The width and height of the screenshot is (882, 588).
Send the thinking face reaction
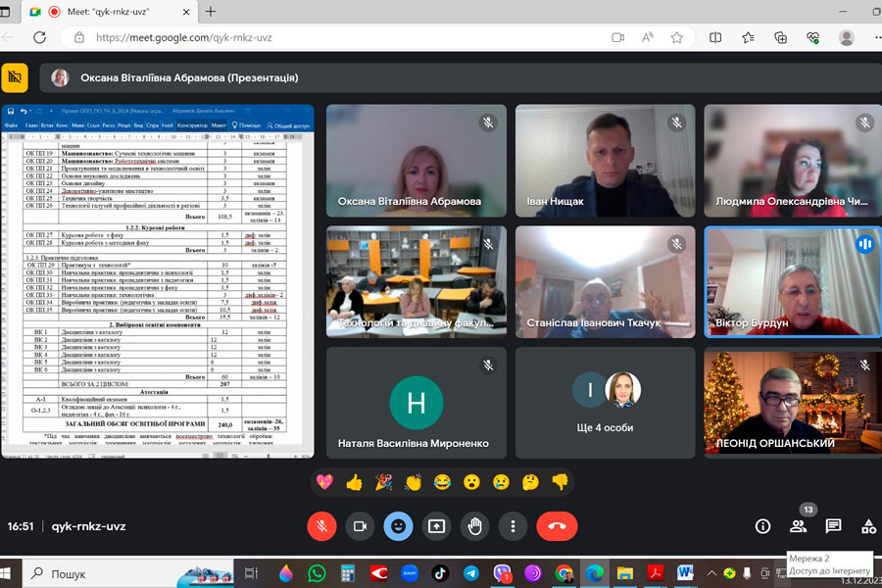tap(530, 481)
